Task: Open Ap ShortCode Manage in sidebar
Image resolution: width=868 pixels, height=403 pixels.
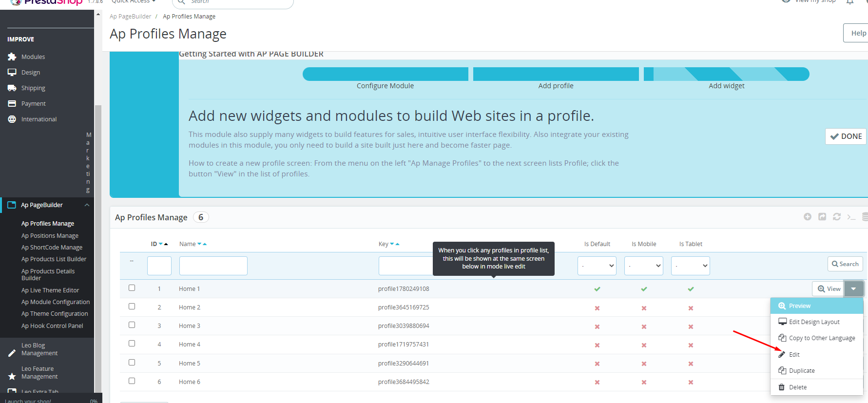Action: [52, 248]
